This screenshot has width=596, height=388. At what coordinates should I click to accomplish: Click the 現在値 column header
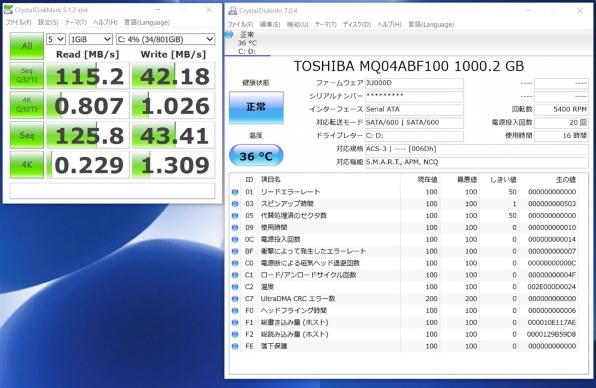[x=427, y=180]
